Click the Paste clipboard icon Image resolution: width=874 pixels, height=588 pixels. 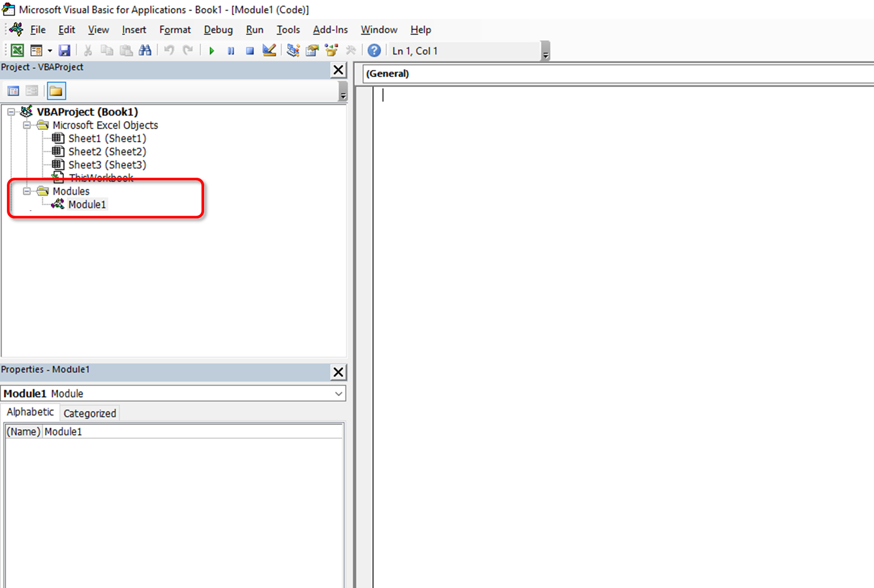tap(126, 50)
